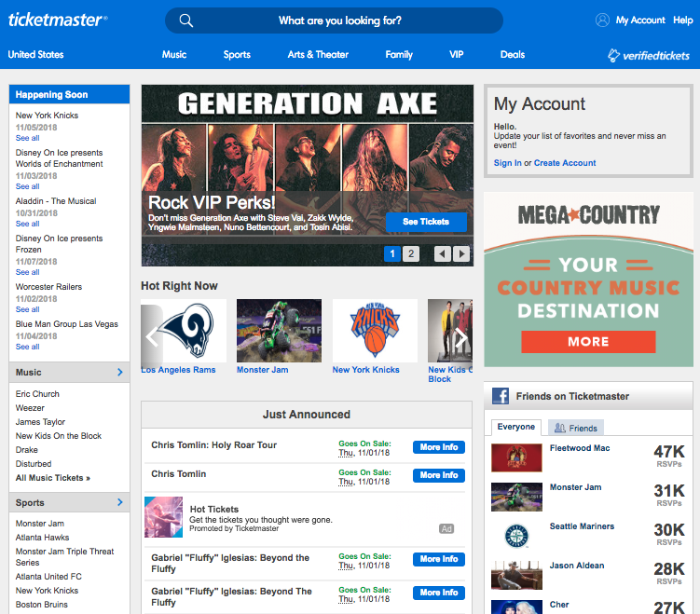700x614 pixels.
Task: Open Eric Church in Music list
Action: pyautogui.click(x=37, y=394)
